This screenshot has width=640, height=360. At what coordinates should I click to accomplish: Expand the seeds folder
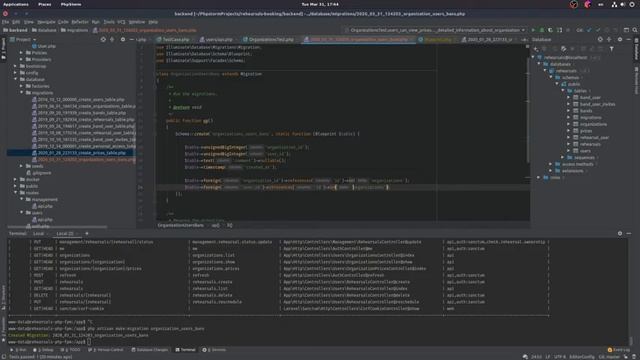(22, 166)
